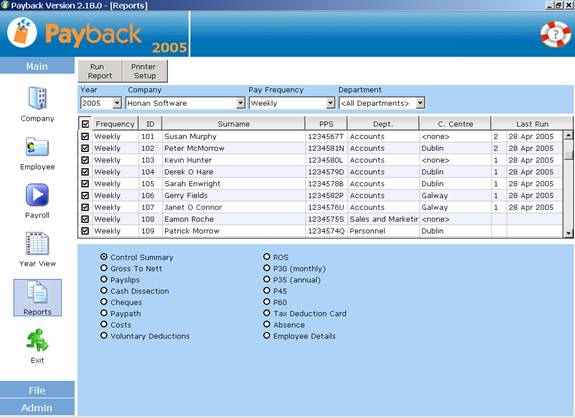Uncheck the Kevin Hunter row checkbox
The image size is (575, 418).
[85, 160]
